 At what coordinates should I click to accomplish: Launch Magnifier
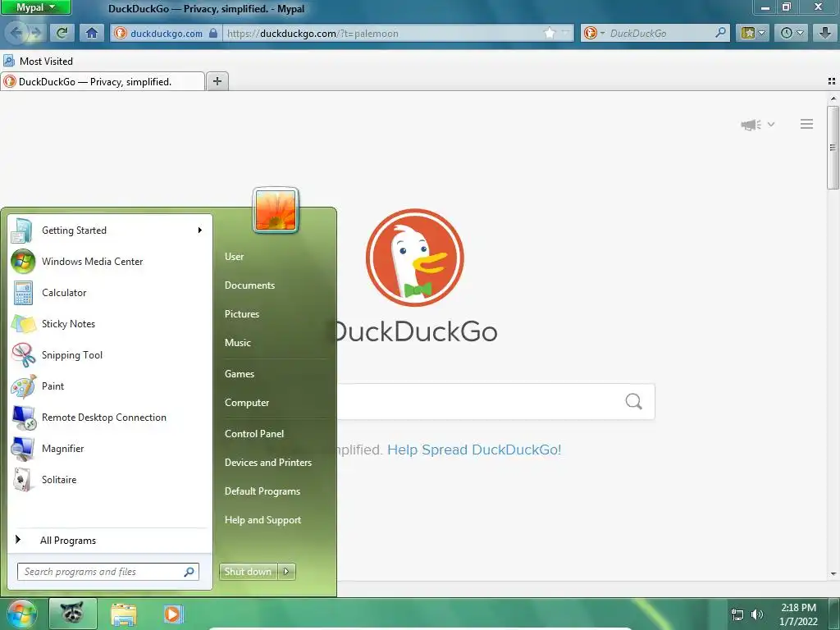pos(109,449)
